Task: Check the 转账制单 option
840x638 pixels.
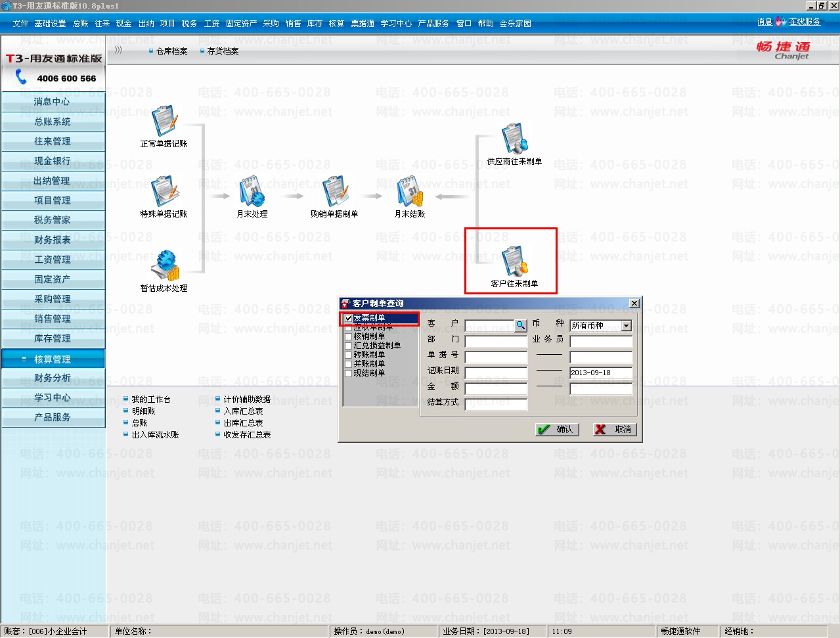Action: [x=349, y=355]
